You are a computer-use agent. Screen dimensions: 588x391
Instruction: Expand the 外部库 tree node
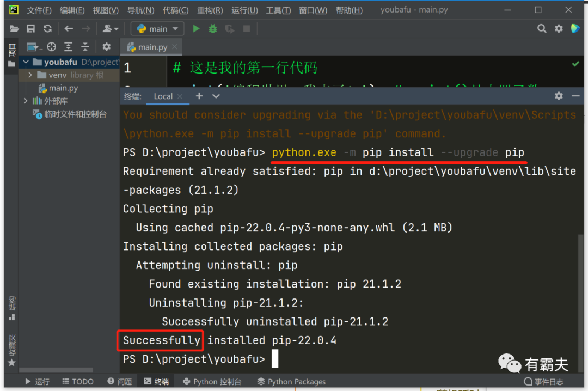tap(26, 101)
